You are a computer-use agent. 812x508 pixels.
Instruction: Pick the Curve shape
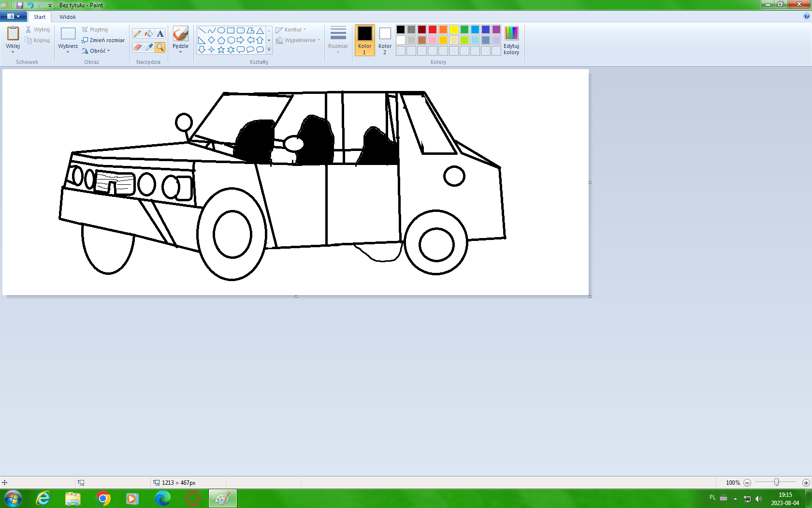(212, 30)
